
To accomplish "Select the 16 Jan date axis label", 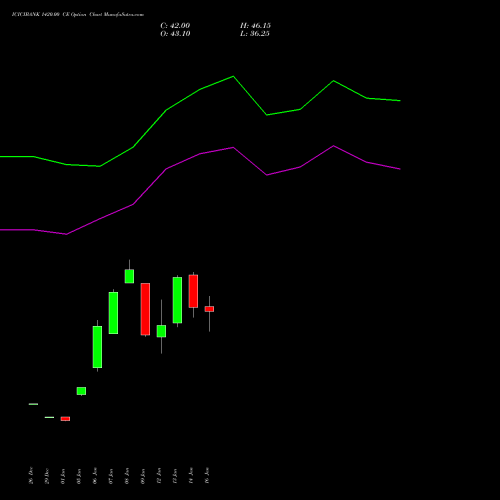I will click(207, 475).
